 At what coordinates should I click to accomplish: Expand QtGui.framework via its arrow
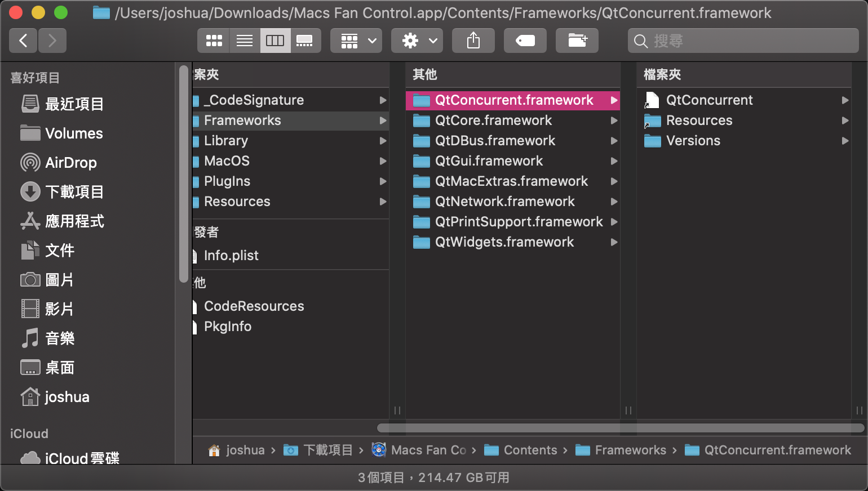pos(614,161)
